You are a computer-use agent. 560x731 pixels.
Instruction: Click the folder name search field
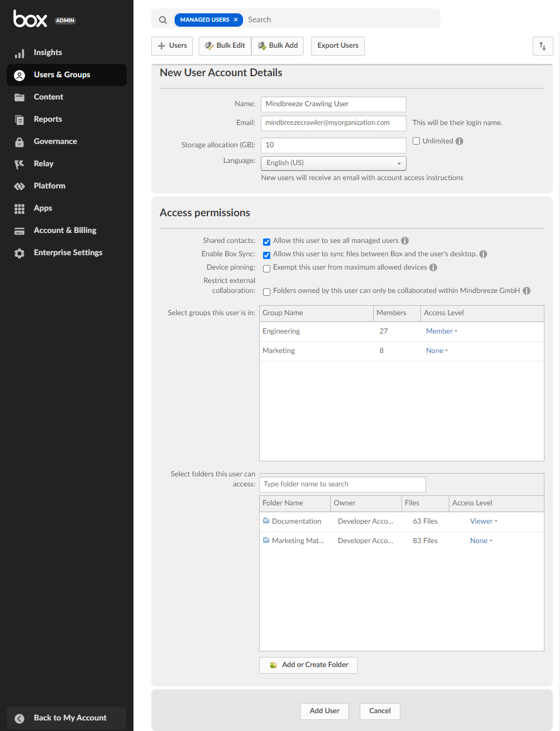pyautogui.click(x=343, y=484)
